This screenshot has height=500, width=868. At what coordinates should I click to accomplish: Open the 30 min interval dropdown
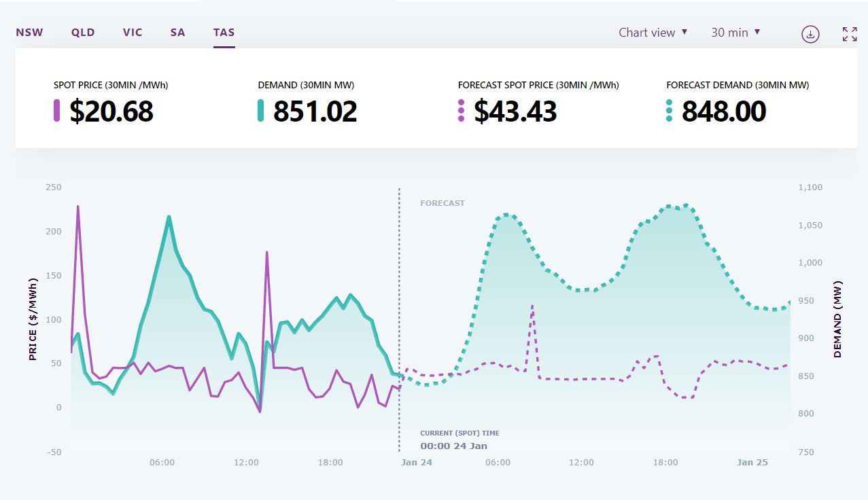tap(735, 33)
